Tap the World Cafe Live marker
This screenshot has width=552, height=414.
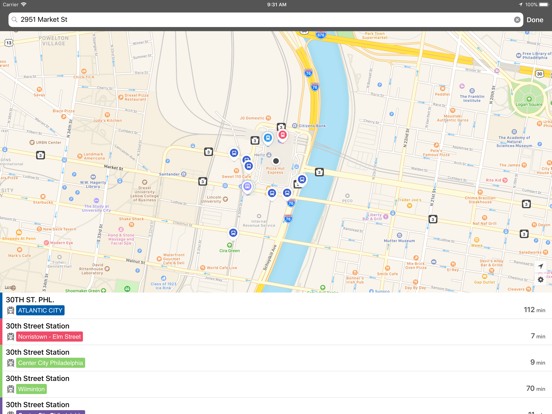202,268
